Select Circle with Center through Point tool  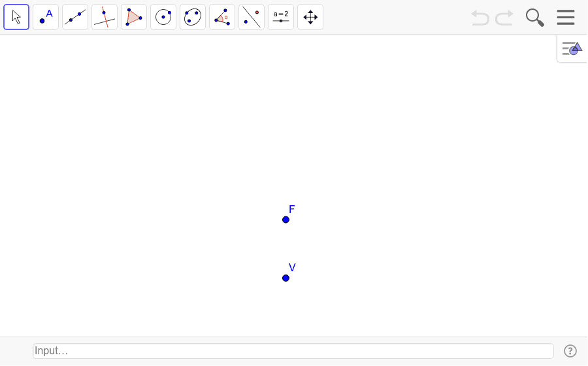[x=163, y=17]
